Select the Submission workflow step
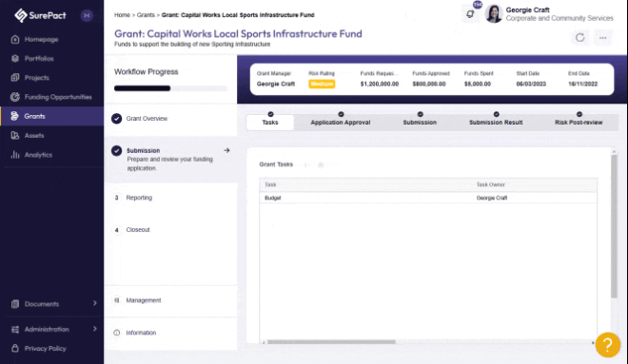Image resolution: width=628 pixels, height=364 pixels. 170,160
